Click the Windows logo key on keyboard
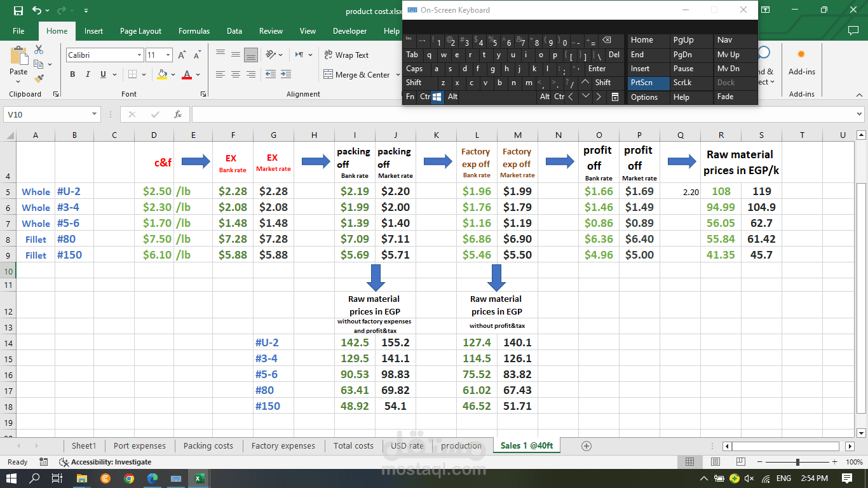 pos(437,97)
